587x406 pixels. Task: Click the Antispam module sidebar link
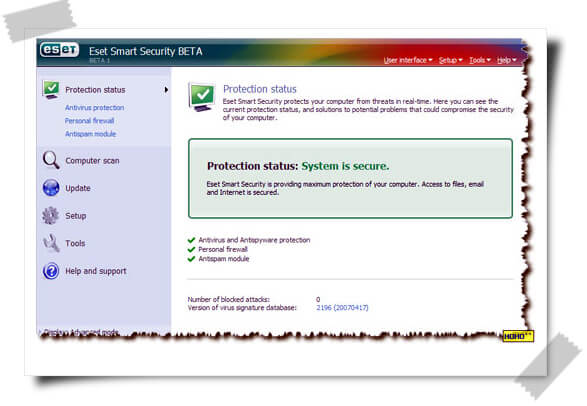click(x=90, y=134)
